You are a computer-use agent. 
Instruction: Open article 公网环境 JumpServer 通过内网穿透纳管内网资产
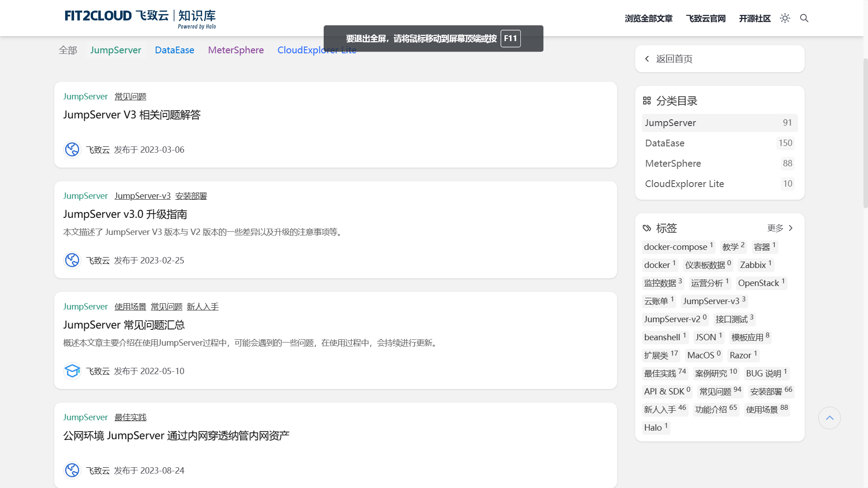pos(176,436)
